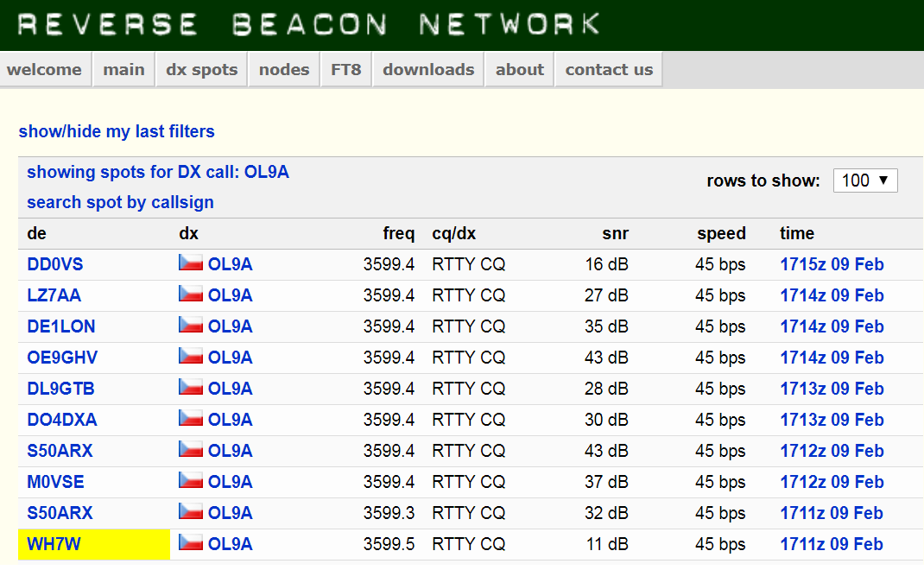The width and height of the screenshot is (924, 570).
Task: Click Czech flag icon in M0VSE row
Action: point(190,480)
